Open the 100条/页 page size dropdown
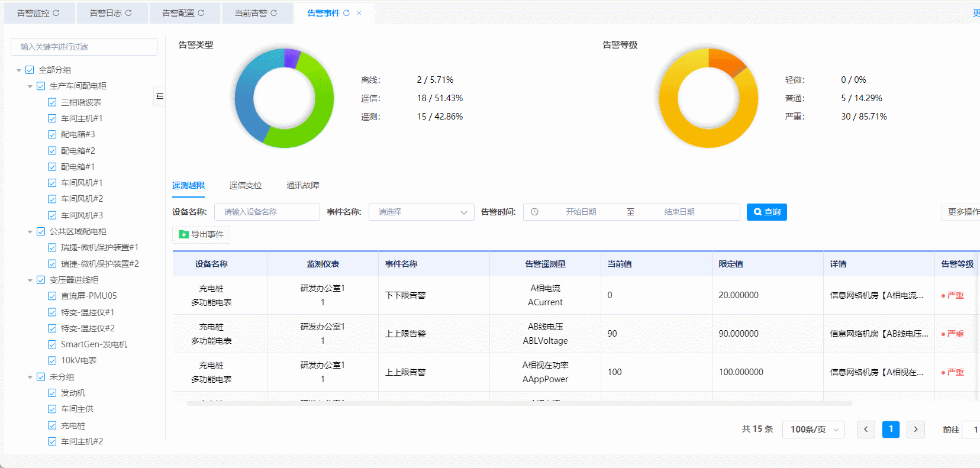The image size is (980, 468). click(x=813, y=430)
